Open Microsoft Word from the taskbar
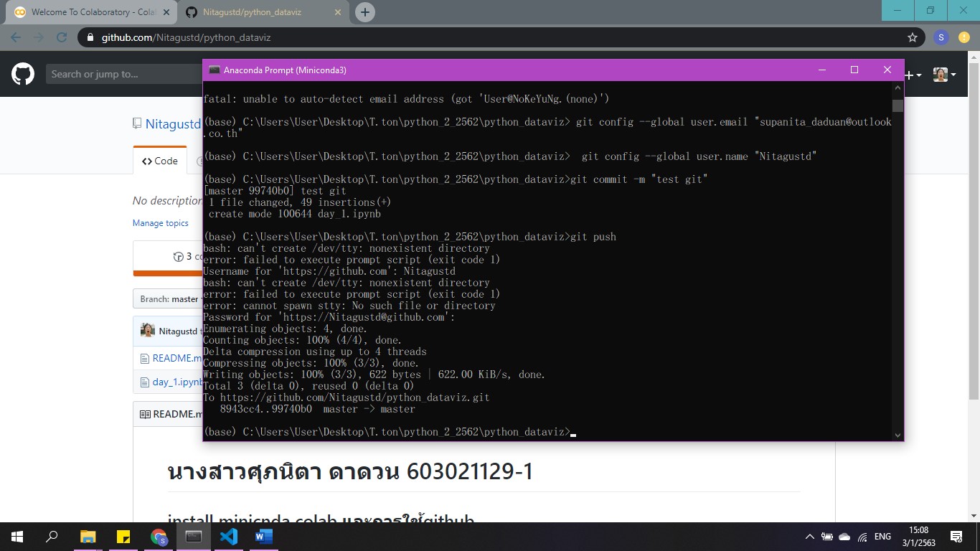This screenshot has width=980, height=551. [264, 536]
